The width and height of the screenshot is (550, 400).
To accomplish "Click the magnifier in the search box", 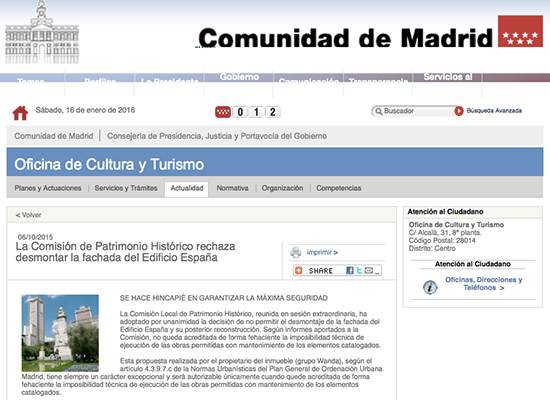I will tap(379, 111).
